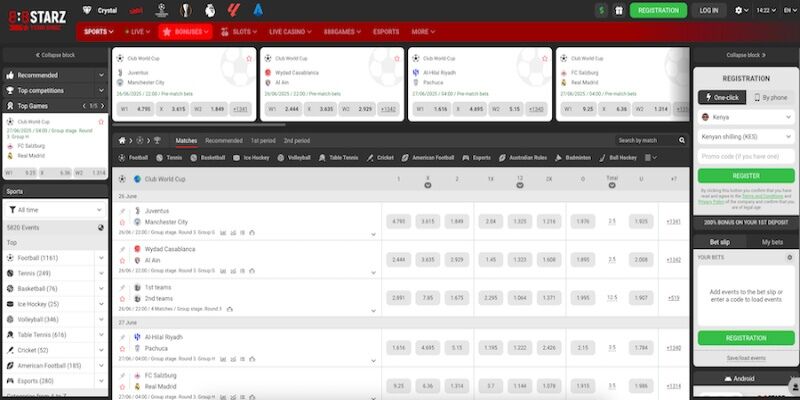Viewport: 800px width, 400px height.
Task: Go to next Top Games slide
Action: pos(103,106)
